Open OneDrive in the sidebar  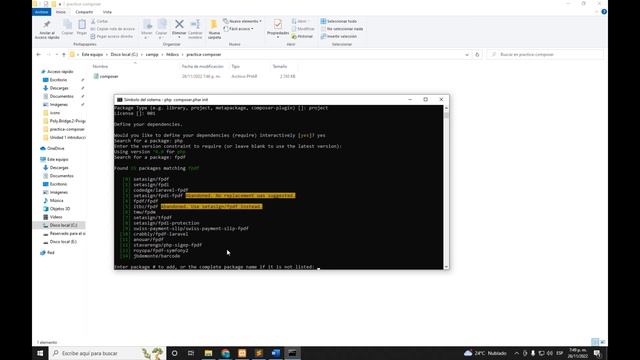pos(56,149)
